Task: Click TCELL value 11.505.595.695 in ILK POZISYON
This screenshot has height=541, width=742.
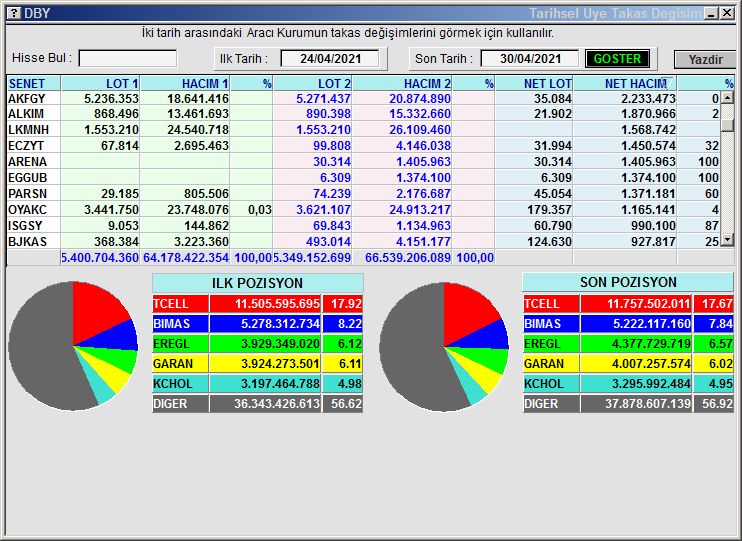Action: [277, 304]
